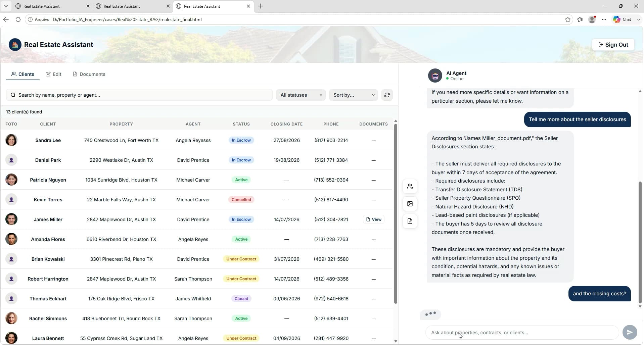The image size is (644, 345).
Task: Open browser settings and more menu
Action: tap(604, 19)
